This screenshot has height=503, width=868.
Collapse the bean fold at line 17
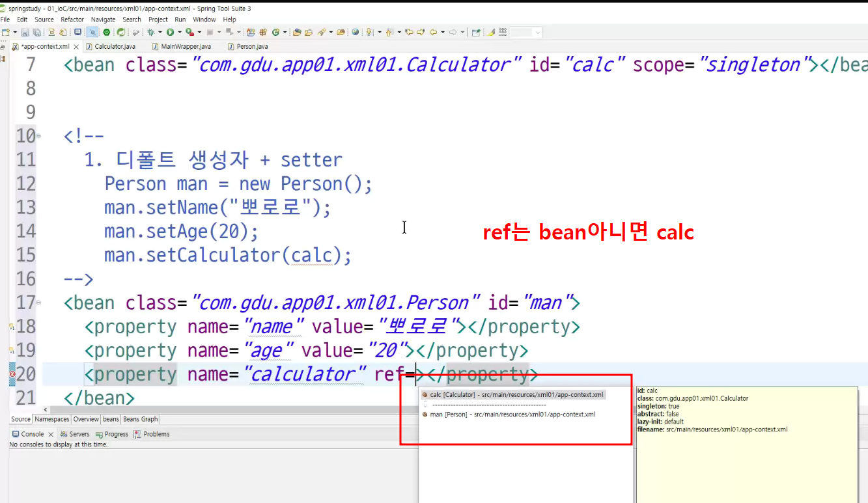pos(38,303)
